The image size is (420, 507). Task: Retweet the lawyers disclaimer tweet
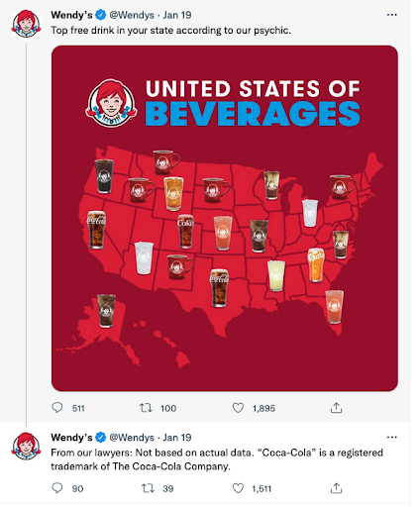(x=147, y=488)
